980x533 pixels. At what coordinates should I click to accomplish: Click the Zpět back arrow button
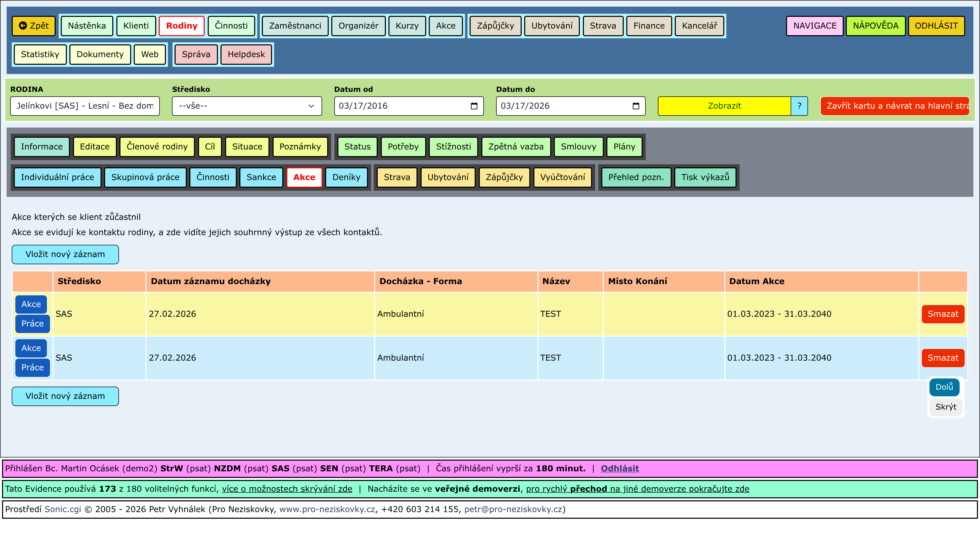[33, 26]
